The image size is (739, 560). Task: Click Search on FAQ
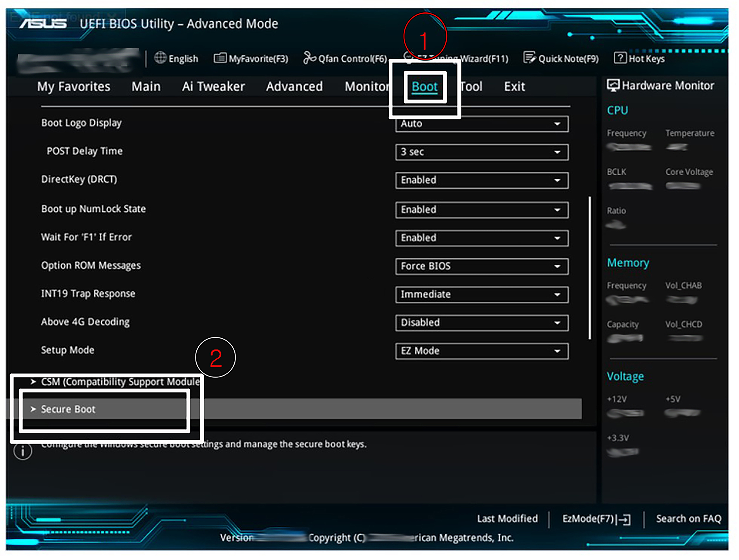click(688, 519)
